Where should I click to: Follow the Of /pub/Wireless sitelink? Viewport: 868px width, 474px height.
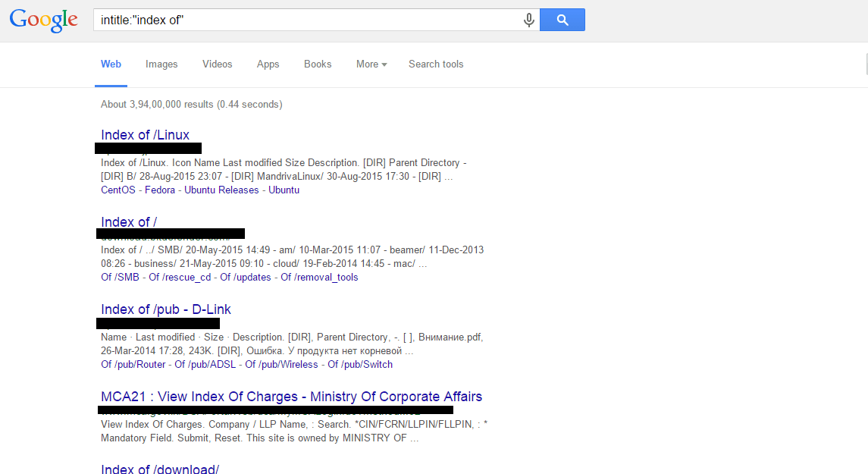[x=282, y=364]
